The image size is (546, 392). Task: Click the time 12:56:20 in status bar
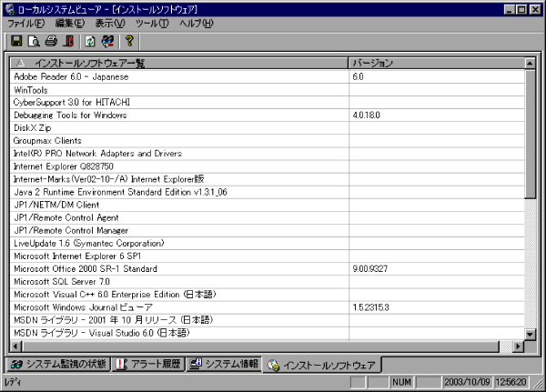(x=511, y=382)
